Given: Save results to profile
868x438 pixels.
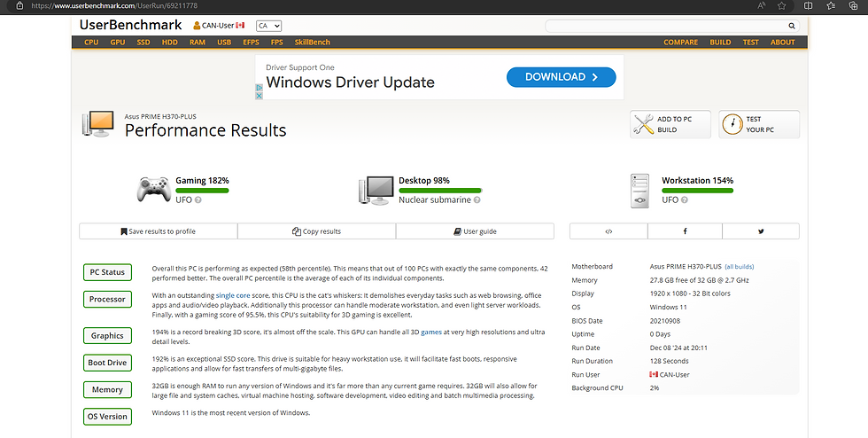Looking at the screenshot, I should click(159, 231).
